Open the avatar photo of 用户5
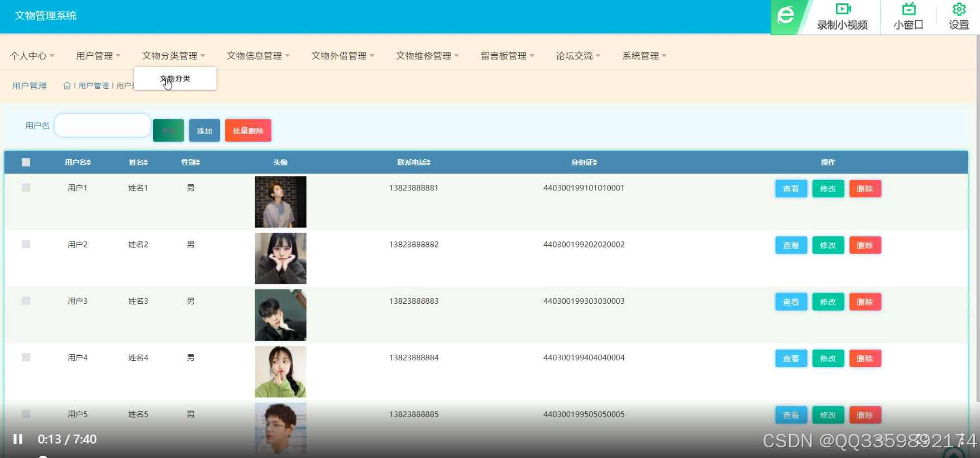Image resolution: width=980 pixels, height=458 pixels. (x=280, y=428)
